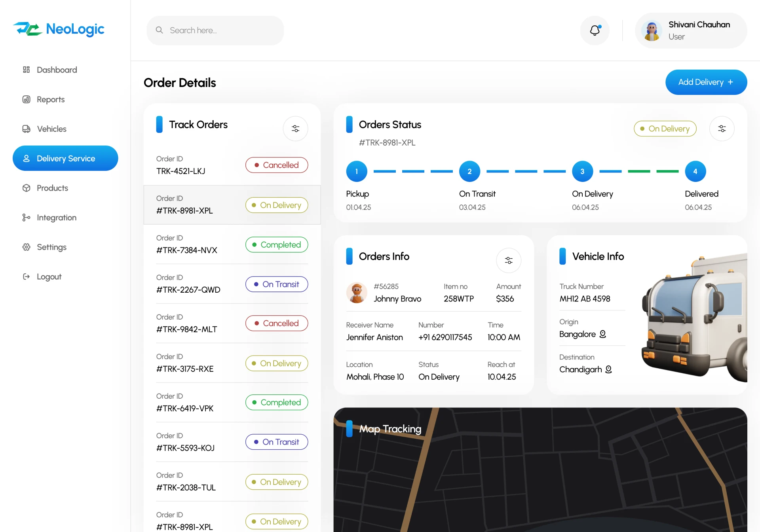760x532 pixels.
Task: Click the Chandigarh destination location pin
Action: [609, 369]
